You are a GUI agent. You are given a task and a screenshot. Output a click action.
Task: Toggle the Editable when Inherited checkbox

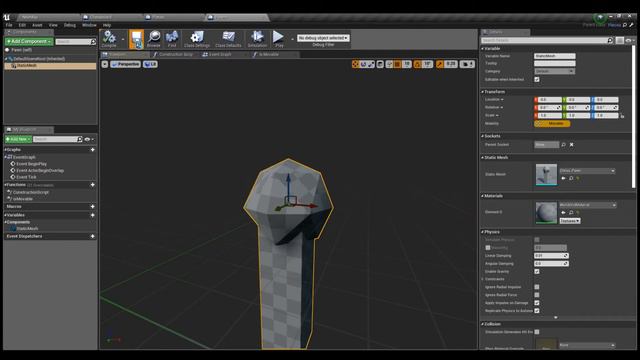pyautogui.click(x=537, y=80)
